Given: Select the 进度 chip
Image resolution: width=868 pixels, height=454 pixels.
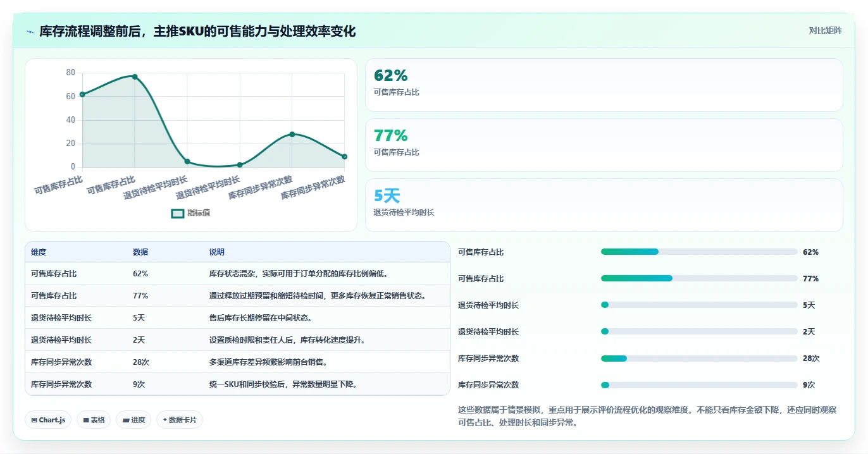Looking at the screenshot, I should pyautogui.click(x=133, y=420).
